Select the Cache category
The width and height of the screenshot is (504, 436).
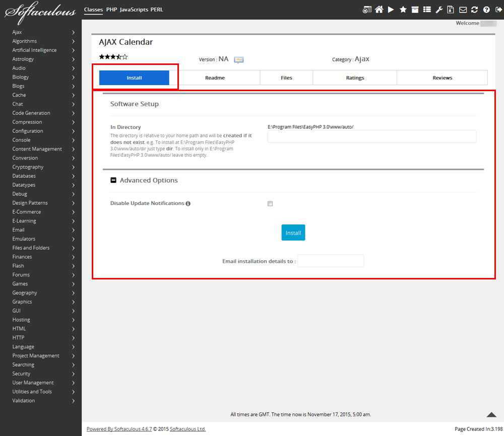19,95
